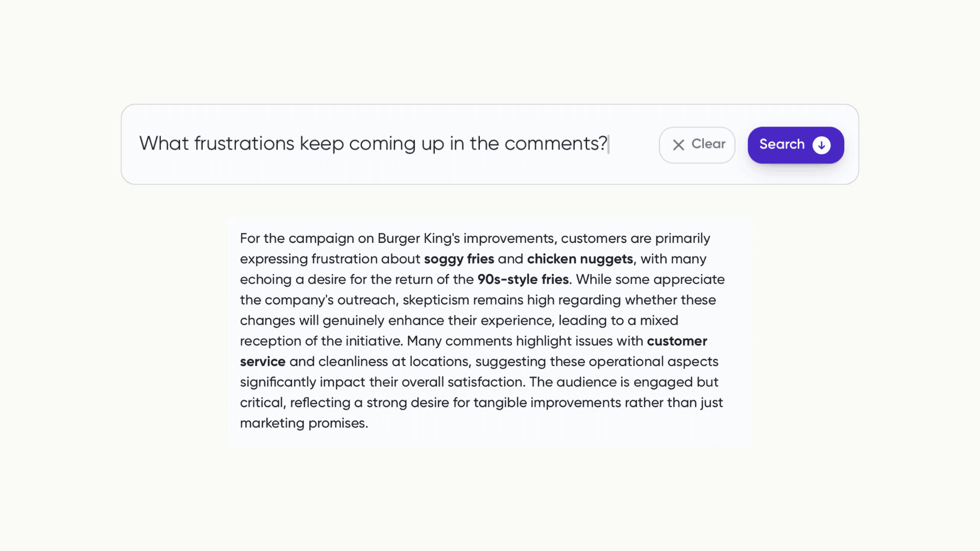Click the bold 'chicken nuggets' phrase
This screenshot has height=551, width=980.
(x=580, y=259)
